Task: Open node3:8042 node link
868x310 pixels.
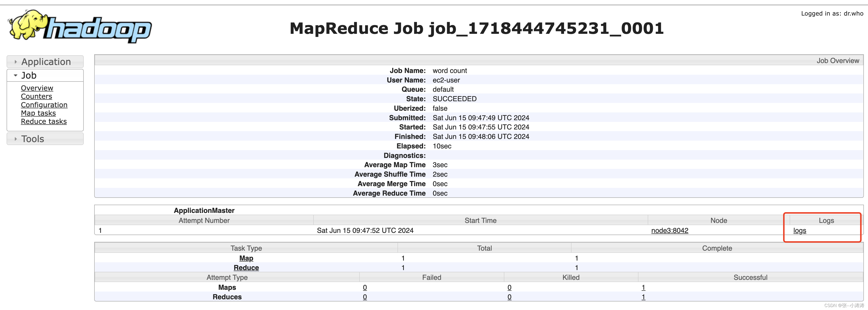Action: click(x=670, y=230)
